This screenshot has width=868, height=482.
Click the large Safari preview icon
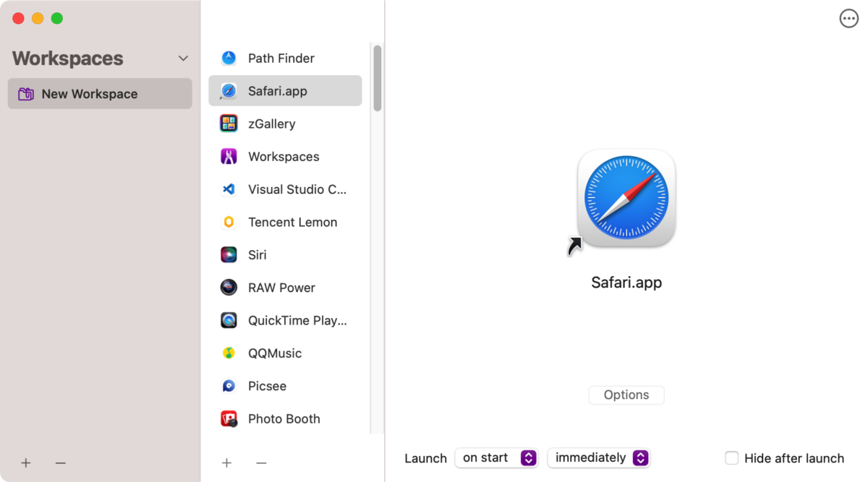tap(626, 198)
